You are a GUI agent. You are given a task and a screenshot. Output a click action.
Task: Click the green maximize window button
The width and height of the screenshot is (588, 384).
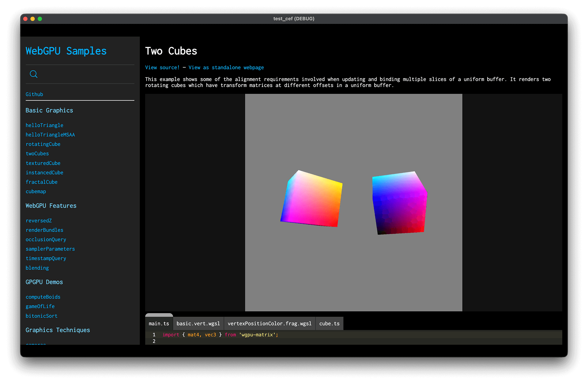40,19
